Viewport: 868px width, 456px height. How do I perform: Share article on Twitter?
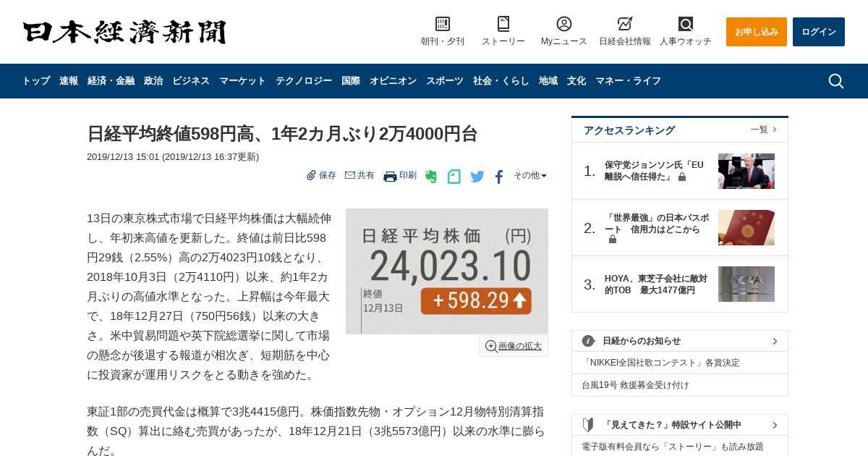477,177
